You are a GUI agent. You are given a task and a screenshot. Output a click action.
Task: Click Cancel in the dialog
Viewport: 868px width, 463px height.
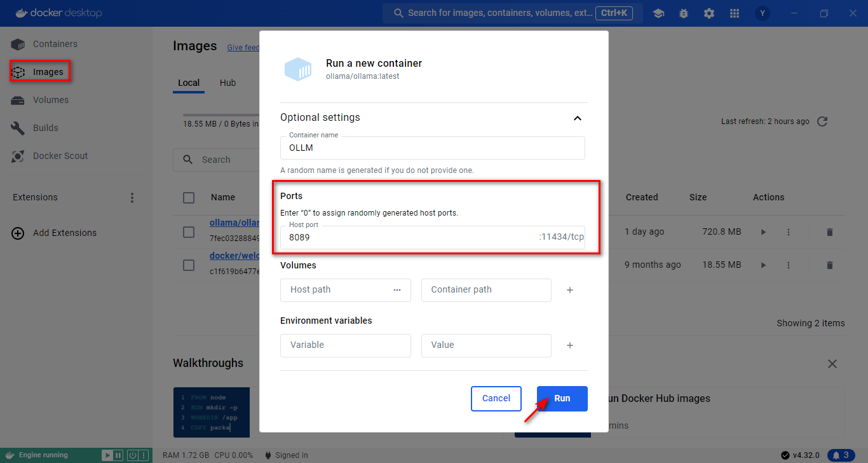[x=496, y=399]
